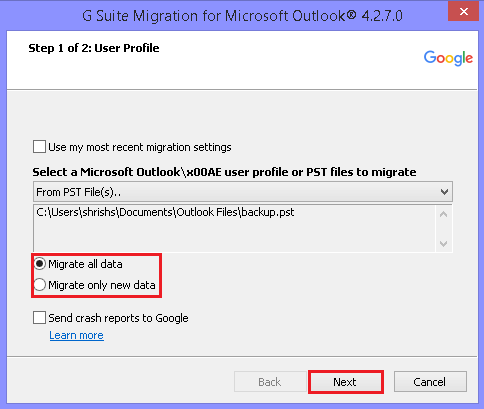Select the Migrate all data option
This screenshot has width=484, height=409.
39,264
